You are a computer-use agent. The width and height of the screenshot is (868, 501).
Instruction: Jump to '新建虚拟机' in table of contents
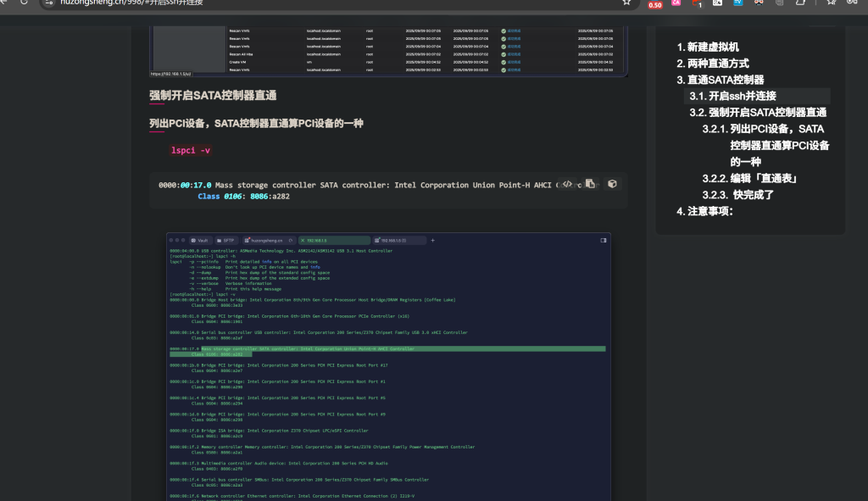tap(712, 47)
